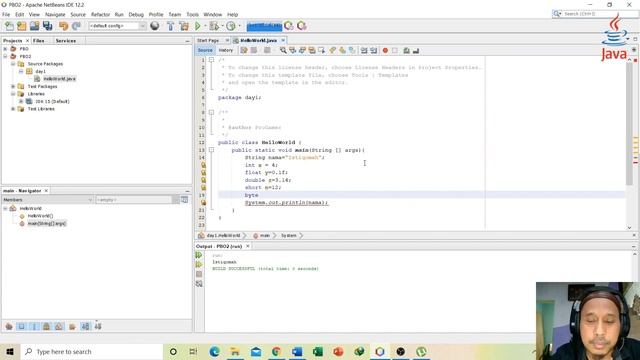
Task: Click the editor vertical scrollbar
Action: click(x=629, y=123)
